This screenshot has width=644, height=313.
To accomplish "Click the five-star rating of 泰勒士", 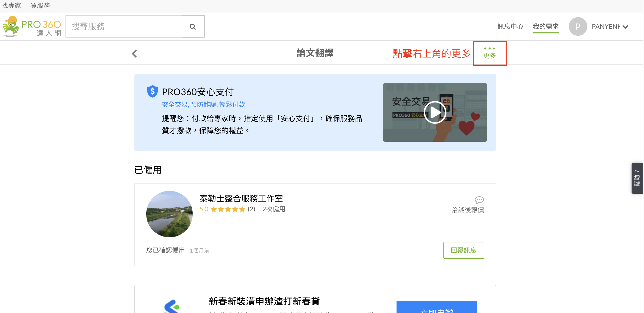I will coord(228,209).
